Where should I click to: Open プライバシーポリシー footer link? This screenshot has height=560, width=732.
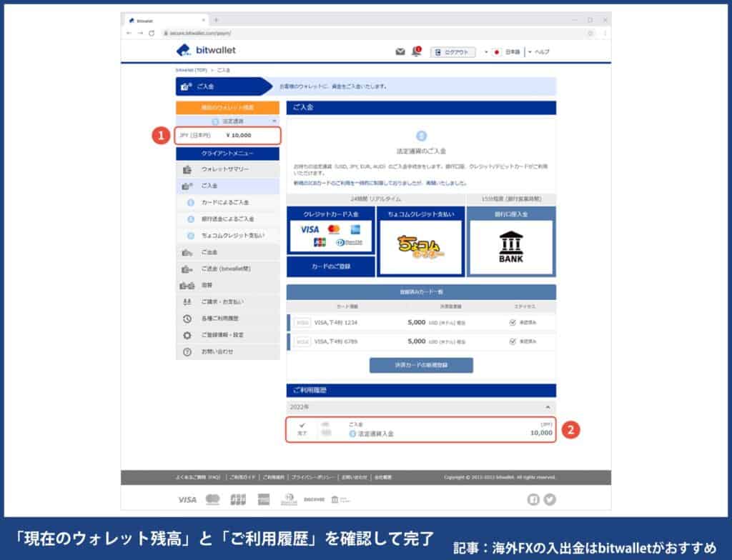pos(313,477)
